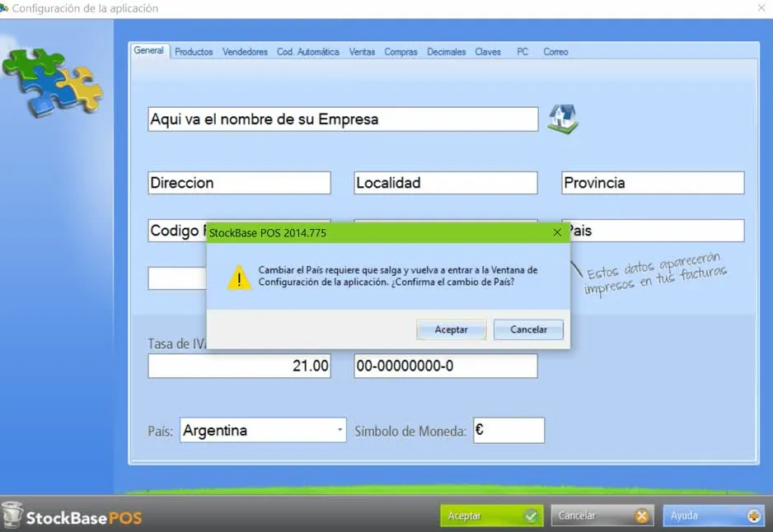Click the StockBase POS trash can logo
Image resolution: width=773 pixels, height=532 pixels.
tap(12, 516)
